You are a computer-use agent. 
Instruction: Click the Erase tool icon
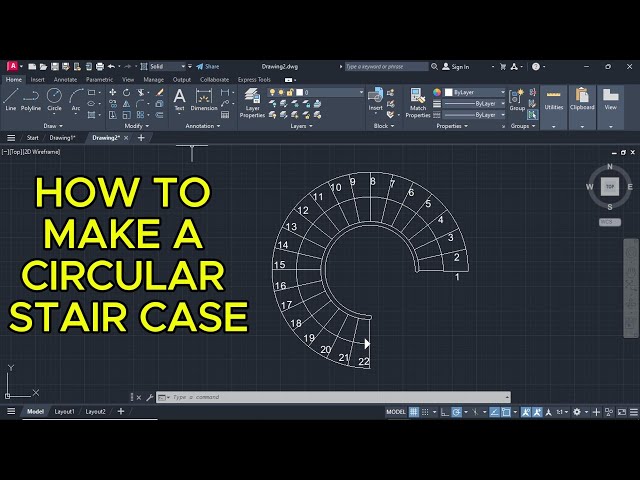[x=160, y=93]
